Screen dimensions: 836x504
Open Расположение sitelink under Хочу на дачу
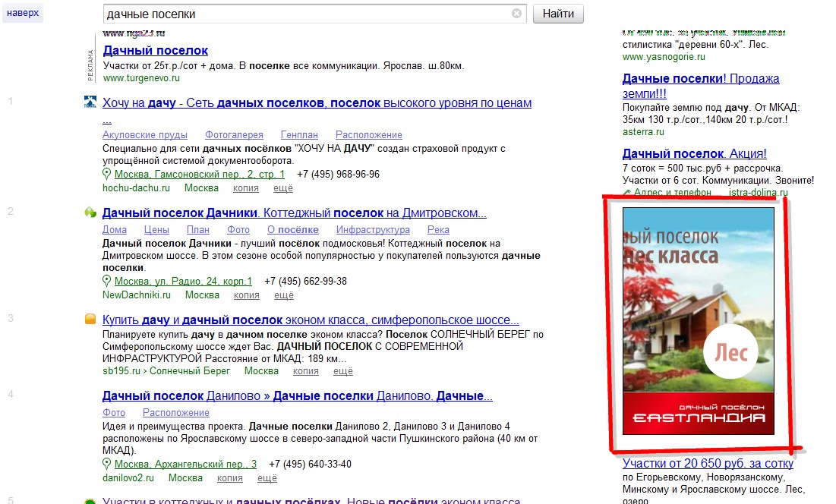click(368, 135)
